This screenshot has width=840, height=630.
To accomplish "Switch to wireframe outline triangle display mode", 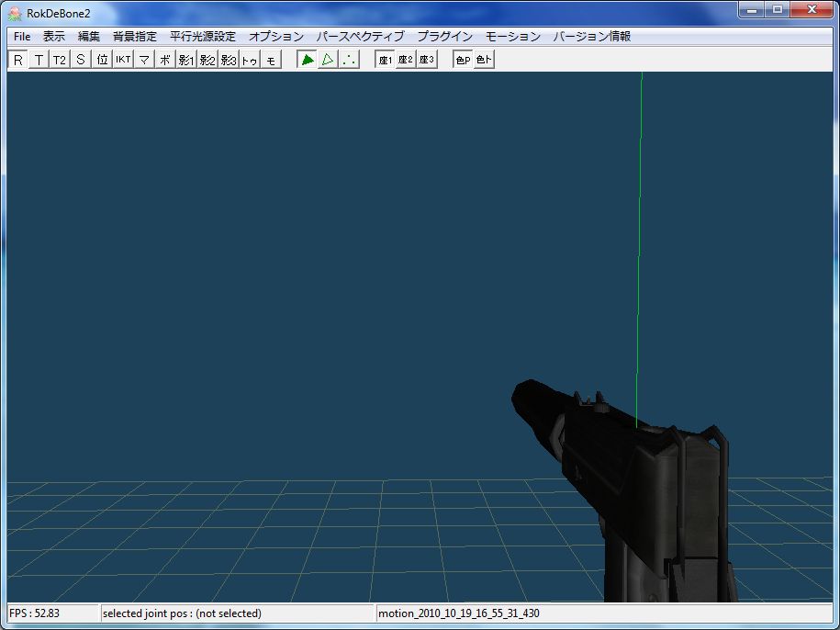I will pos(328,60).
